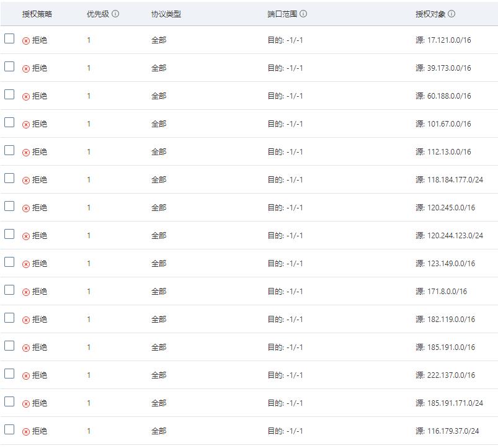Click port range 目的: -1/-1 in 171.8.0.0/16 row
Viewport: 498px width, 448px height.
pyautogui.click(x=285, y=292)
